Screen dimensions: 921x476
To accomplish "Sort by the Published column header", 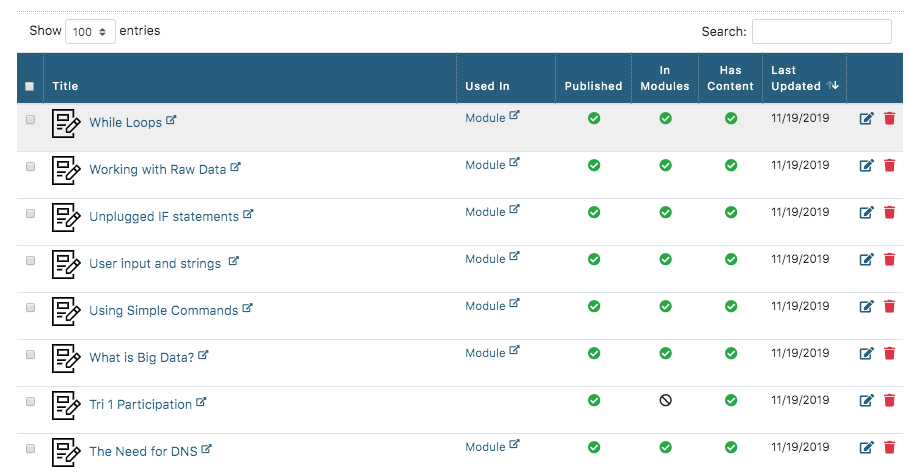I will 593,86.
